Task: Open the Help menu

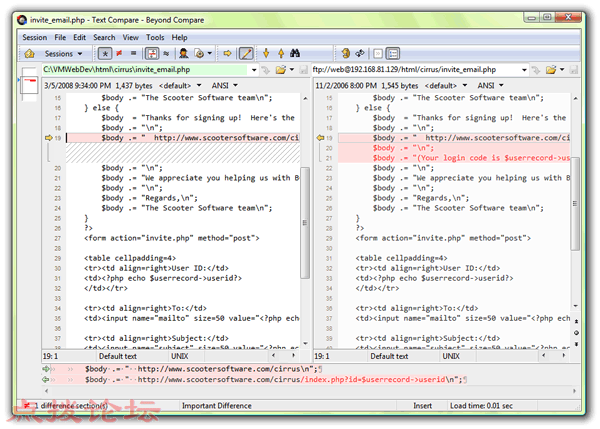Action: coord(179,38)
